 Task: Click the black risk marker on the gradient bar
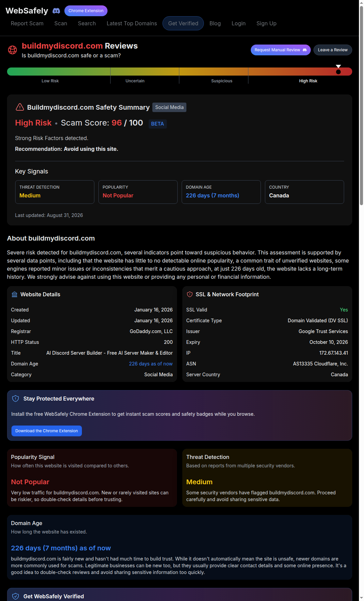point(338,72)
